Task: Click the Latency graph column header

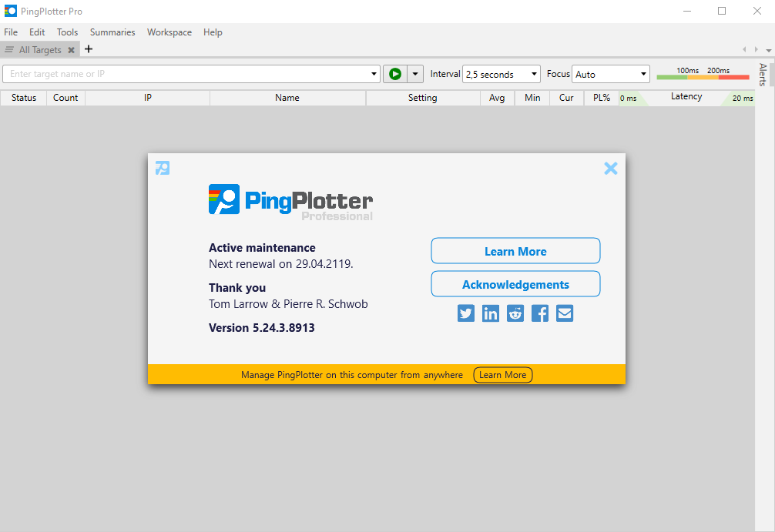Action: [x=686, y=97]
